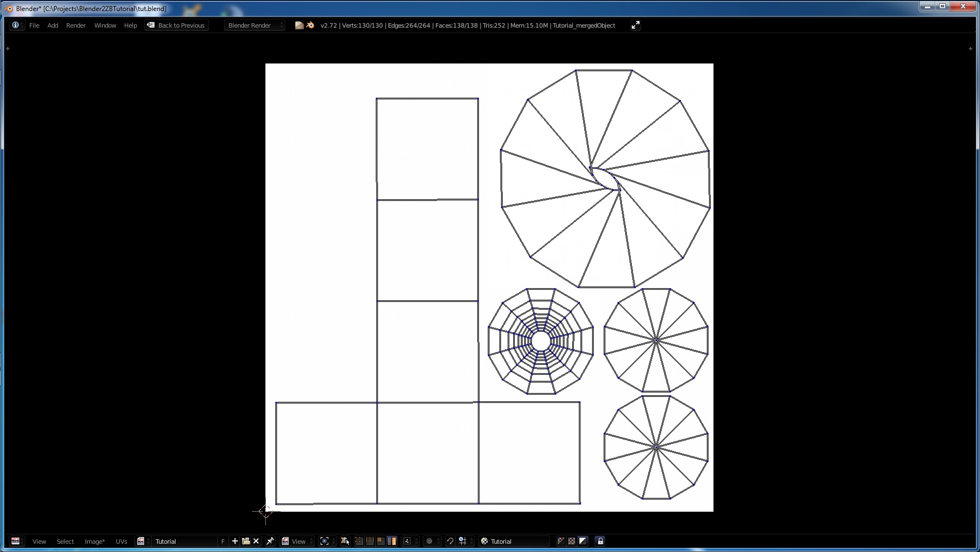The image size is (980, 552).
Task: Select vertex UV selection mode
Action: pos(359,541)
